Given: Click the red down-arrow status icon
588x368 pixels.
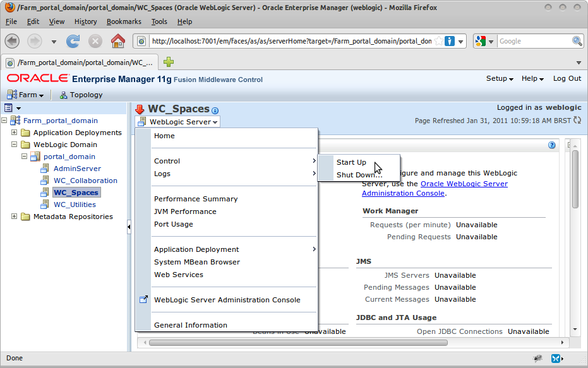Looking at the screenshot, I should 140,109.
